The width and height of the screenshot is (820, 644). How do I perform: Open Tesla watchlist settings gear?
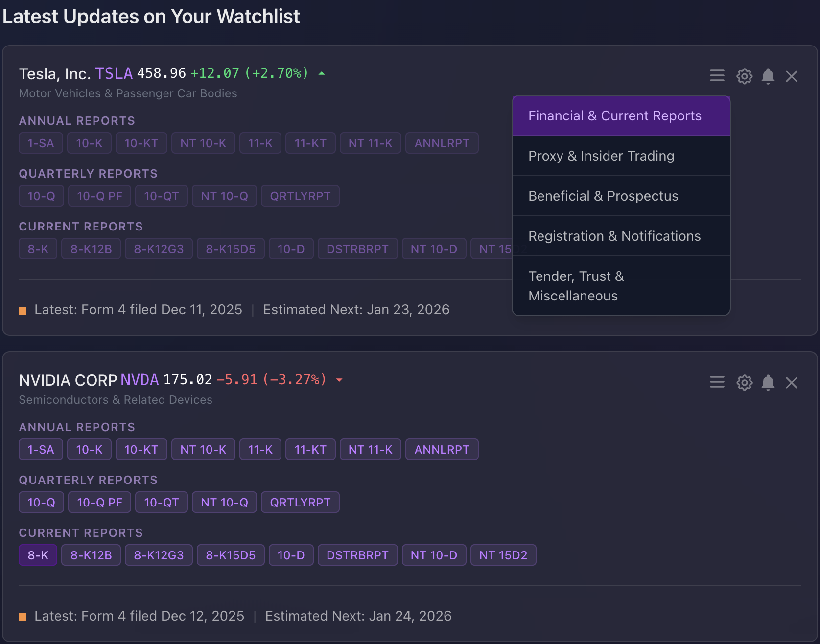point(744,76)
